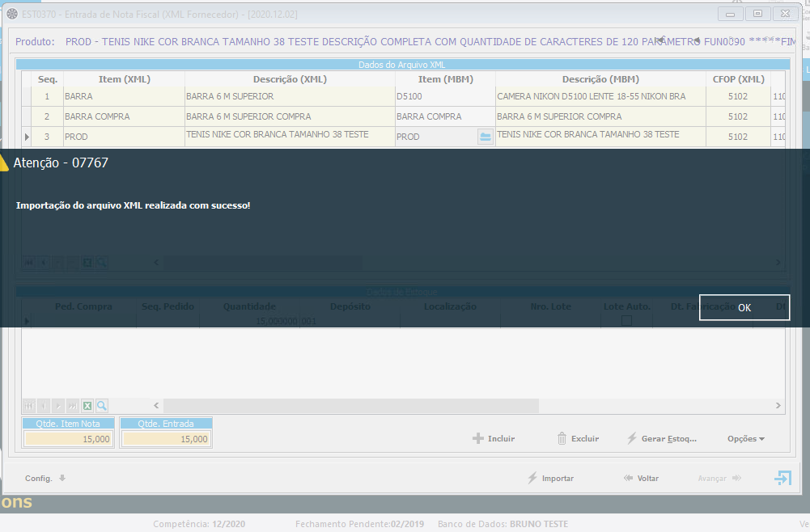Image resolution: width=810 pixels, height=532 pixels.
Task: Click the Item (XML) column header
Action: 124,79
